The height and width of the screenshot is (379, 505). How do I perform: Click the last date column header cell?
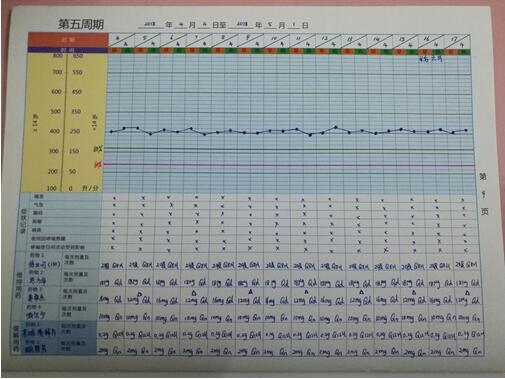pyautogui.click(x=458, y=41)
